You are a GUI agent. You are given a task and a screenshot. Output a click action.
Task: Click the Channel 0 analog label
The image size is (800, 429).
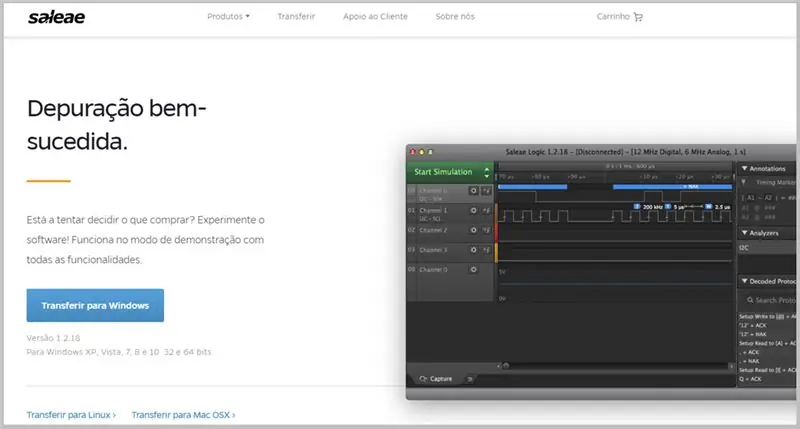coord(433,269)
